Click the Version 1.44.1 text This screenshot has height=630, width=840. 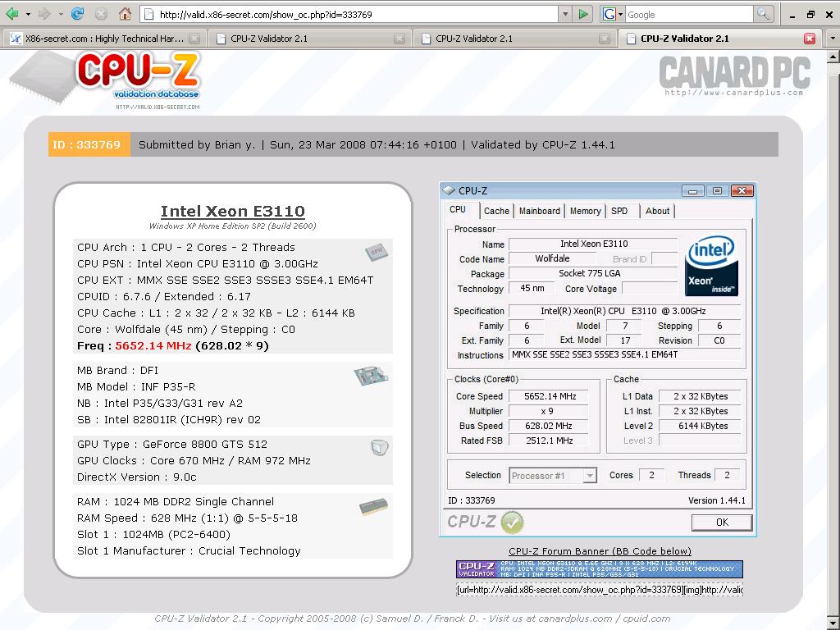click(x=716, y=500)
